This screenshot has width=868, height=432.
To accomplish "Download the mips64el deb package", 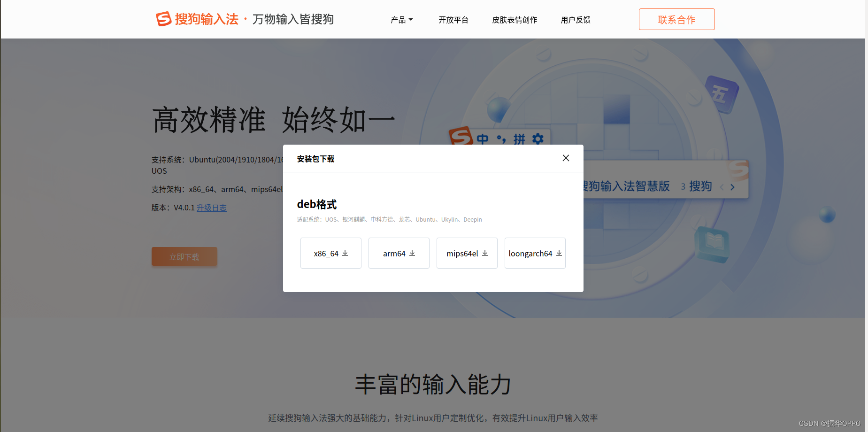I will [x=467, y=253].
